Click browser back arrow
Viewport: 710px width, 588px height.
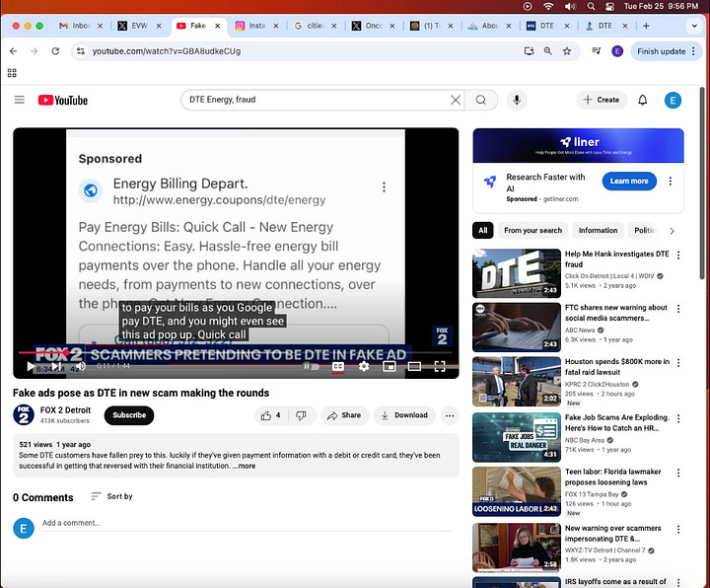tap(13, 51)
